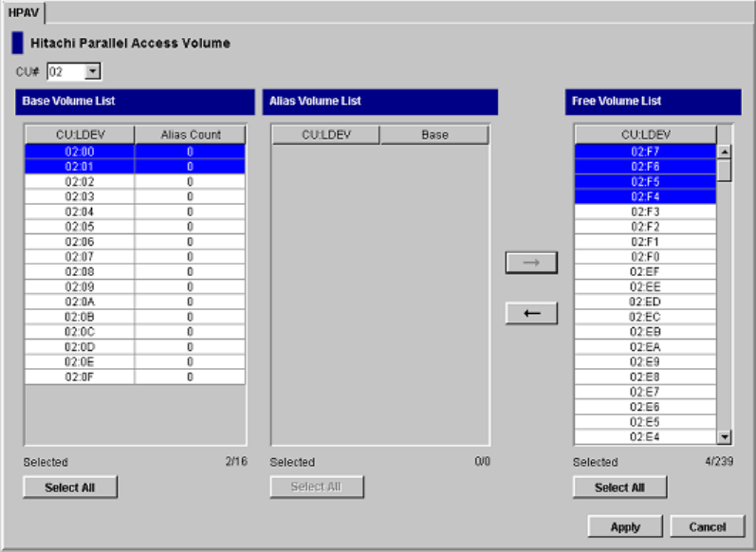Sort by Alias Count column header

pyautogui.click(x=190, y=135)
